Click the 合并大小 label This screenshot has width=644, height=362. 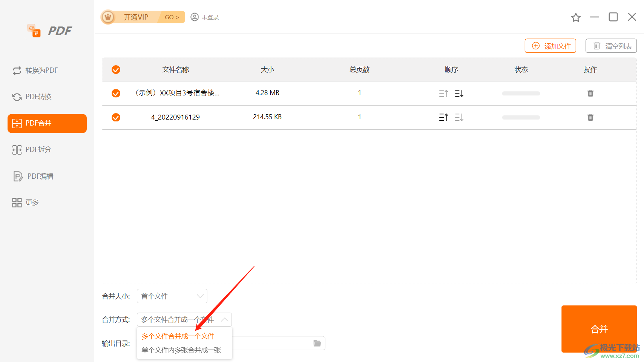coord(116,296)
